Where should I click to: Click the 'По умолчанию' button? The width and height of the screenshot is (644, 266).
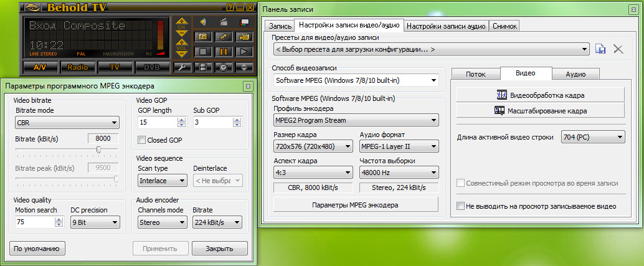[37, 249]
